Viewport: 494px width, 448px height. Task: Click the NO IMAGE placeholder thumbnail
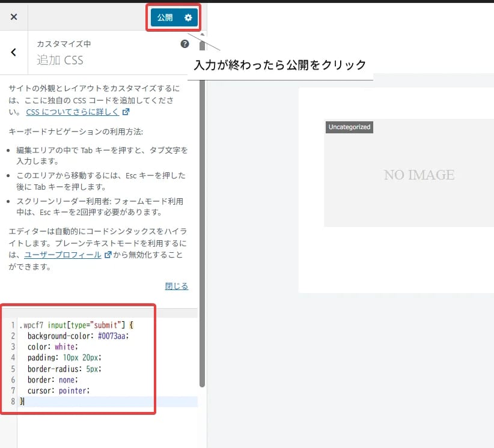tap(419, 175)
